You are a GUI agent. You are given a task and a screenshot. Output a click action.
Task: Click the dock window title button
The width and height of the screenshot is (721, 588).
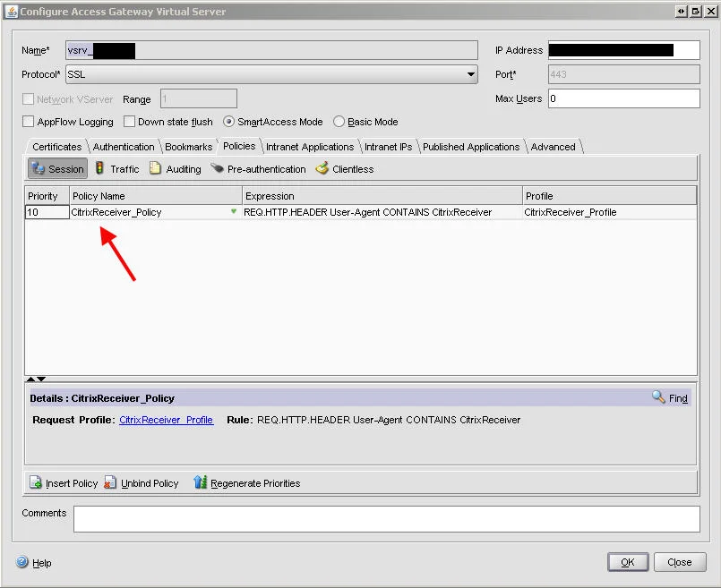tap(682, 12)
